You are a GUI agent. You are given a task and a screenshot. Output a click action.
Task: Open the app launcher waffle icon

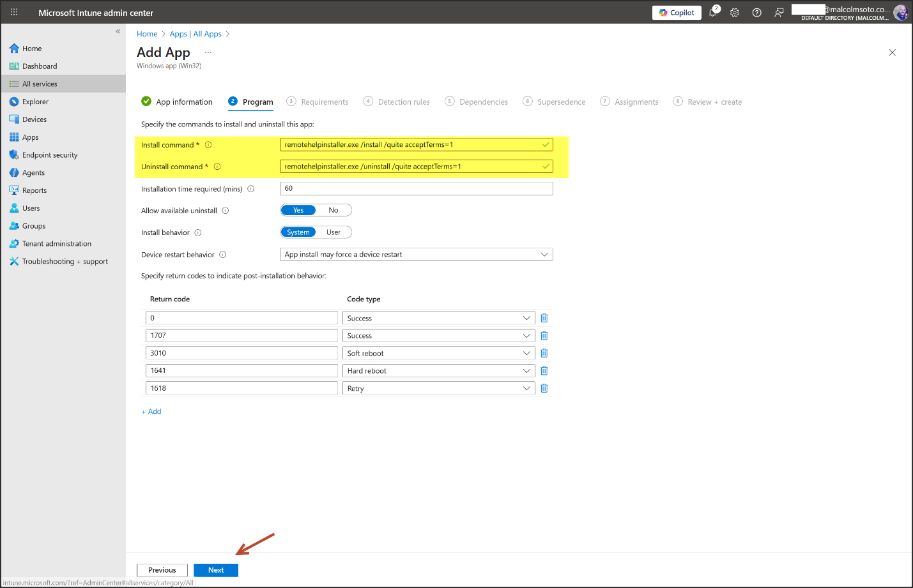click(x=14, y=12)
